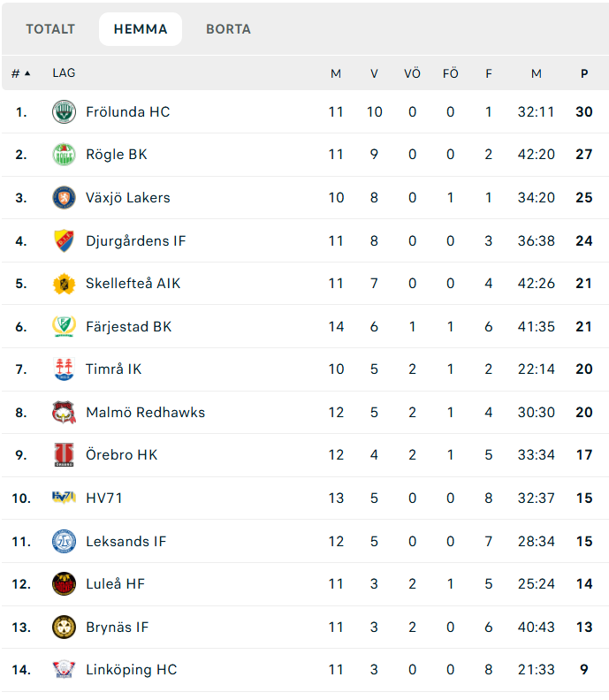Click the Rögle BK team logo
This screenshot has width=609, height=700.
[64, 155]
